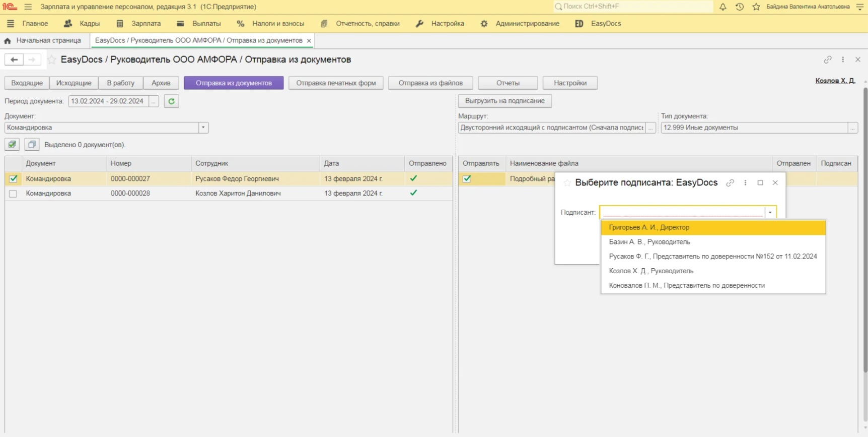Open the Отправка печатных форм tab
Image resolution: width=868 pixels, height=437 pixels.
336,83
